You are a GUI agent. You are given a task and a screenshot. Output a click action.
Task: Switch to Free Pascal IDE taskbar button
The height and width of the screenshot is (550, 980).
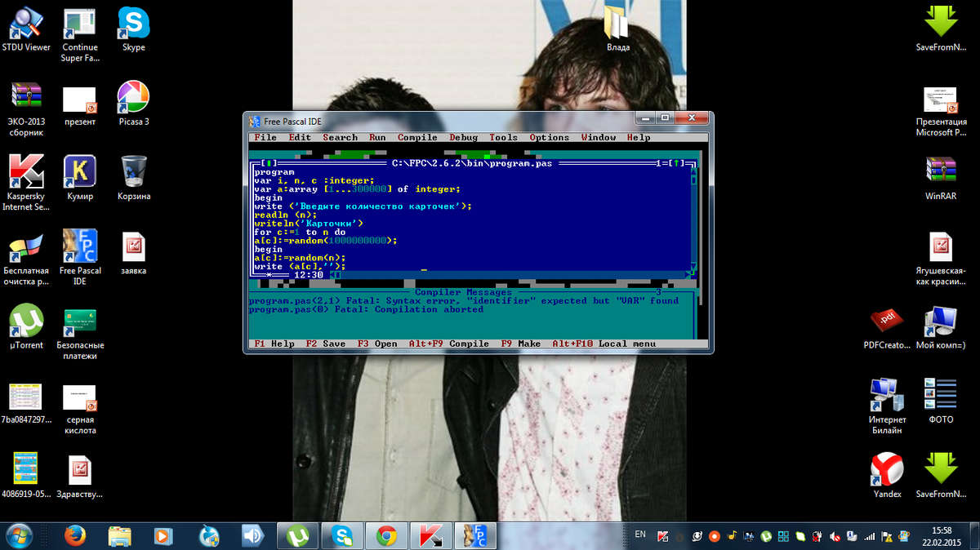pyautogui.click(x=474, y=535)
